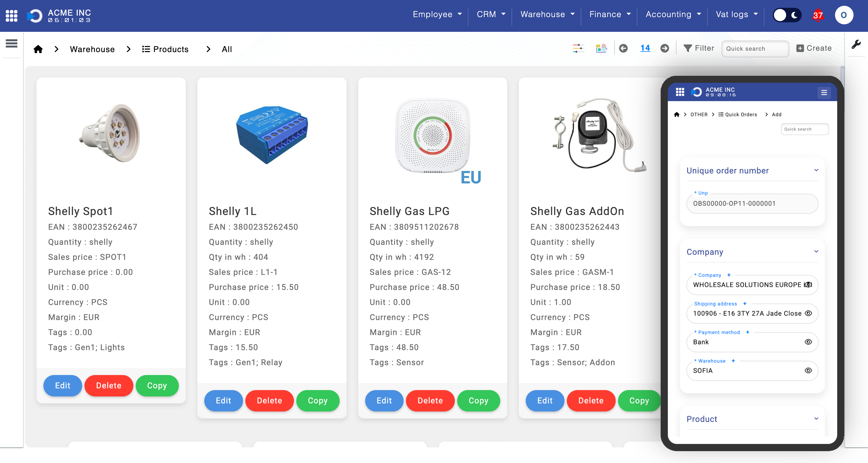
Task: Go to next page arrow
Action: [665, 48]
